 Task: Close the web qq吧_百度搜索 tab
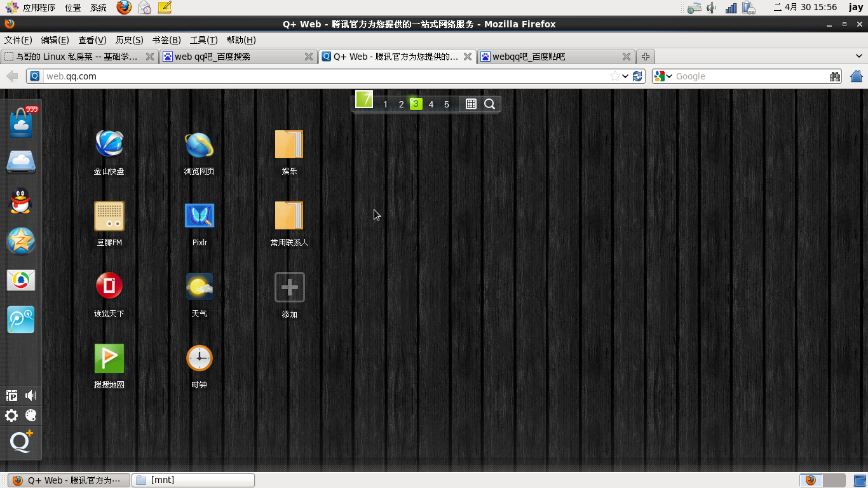(309, 57)
